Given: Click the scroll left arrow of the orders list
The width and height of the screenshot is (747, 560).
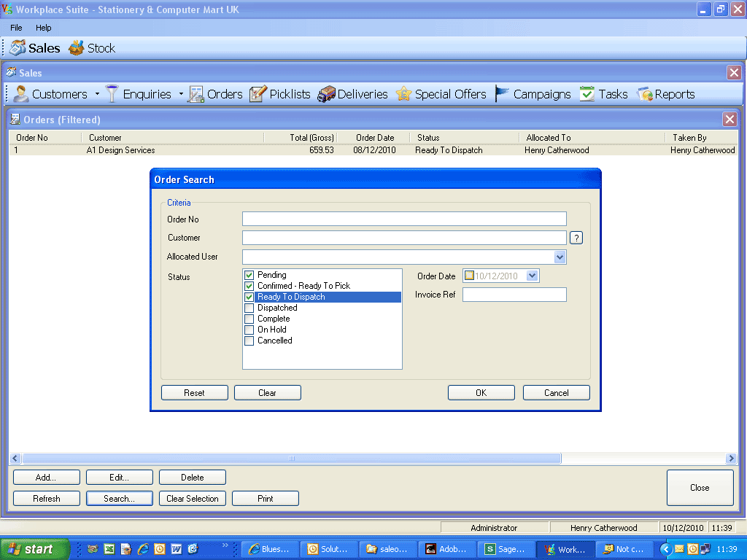Looking at the screenshot, I should tap(15, 458).
